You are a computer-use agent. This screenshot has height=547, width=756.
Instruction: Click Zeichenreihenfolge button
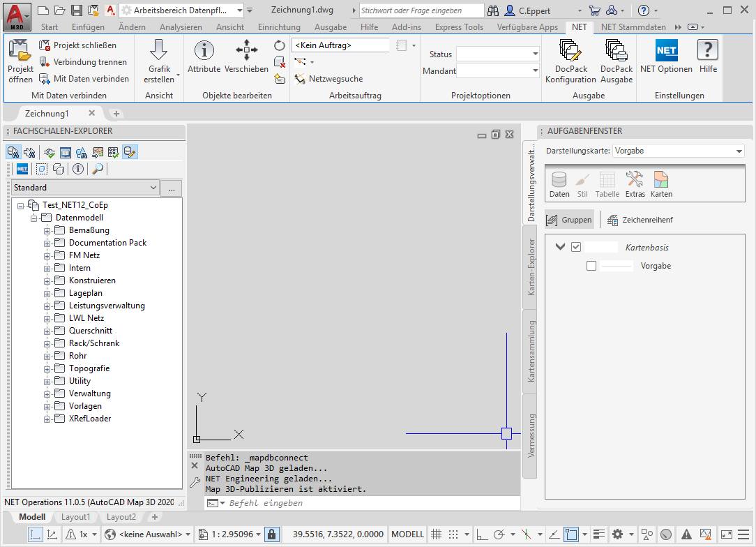point(640,220)
